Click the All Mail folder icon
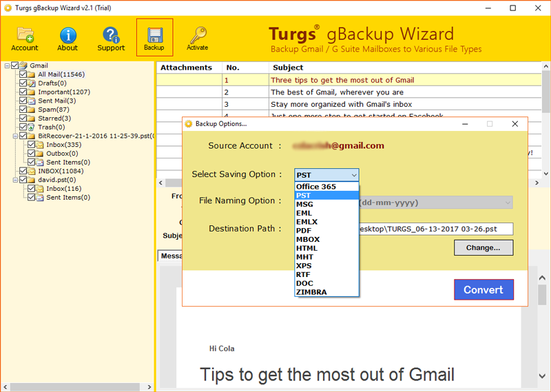551x392 pixels. click(x=31, y=74)
